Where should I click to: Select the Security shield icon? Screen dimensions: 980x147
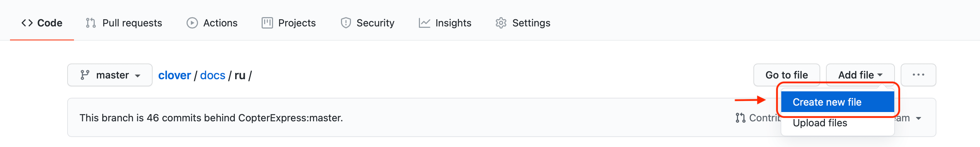pos(346,23)
